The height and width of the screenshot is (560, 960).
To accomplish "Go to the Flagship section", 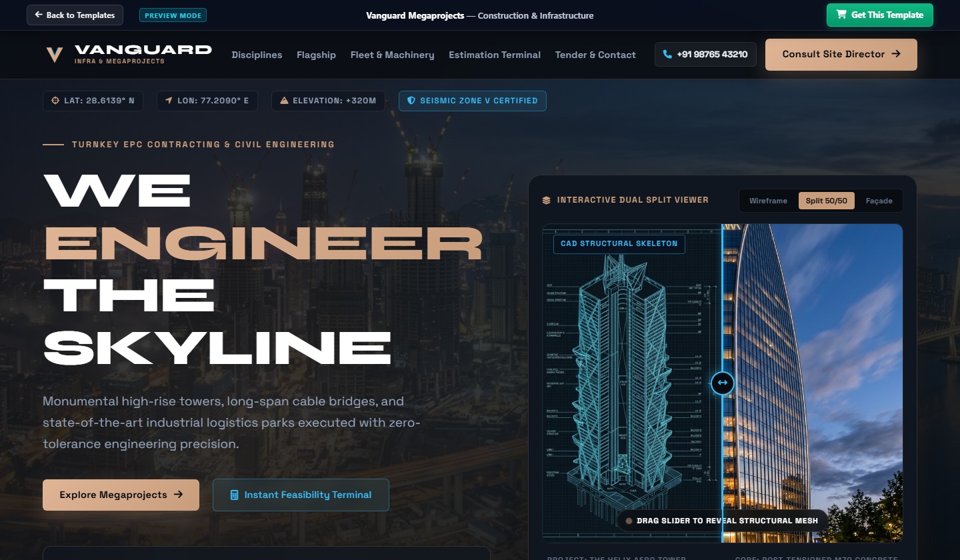I will (316, 55).
